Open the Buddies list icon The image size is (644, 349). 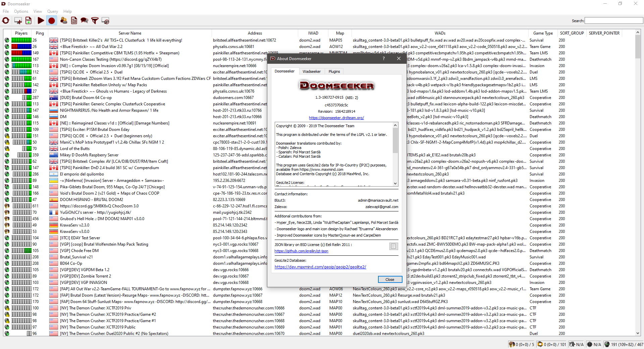pyautogui.click(x=63, y=21)
